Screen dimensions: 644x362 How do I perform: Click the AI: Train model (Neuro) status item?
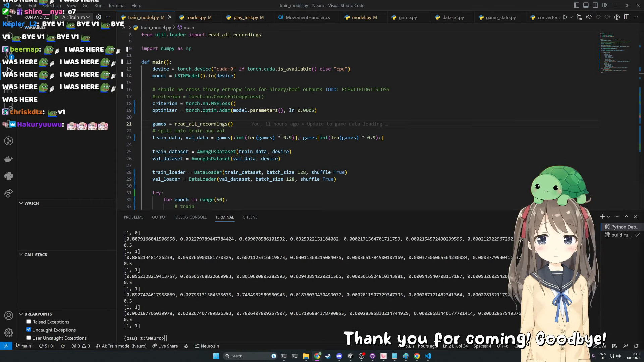tap(121, 346)
